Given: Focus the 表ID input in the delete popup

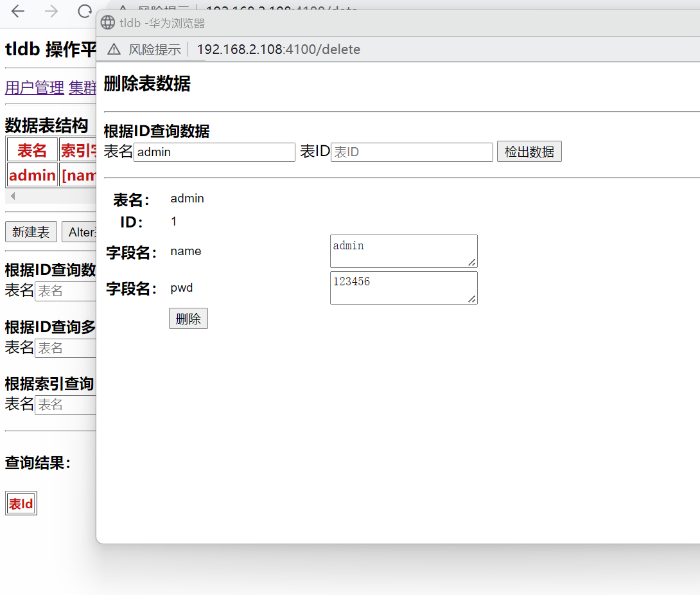Looking at the screenshot, I should click(x=412, y=152).
